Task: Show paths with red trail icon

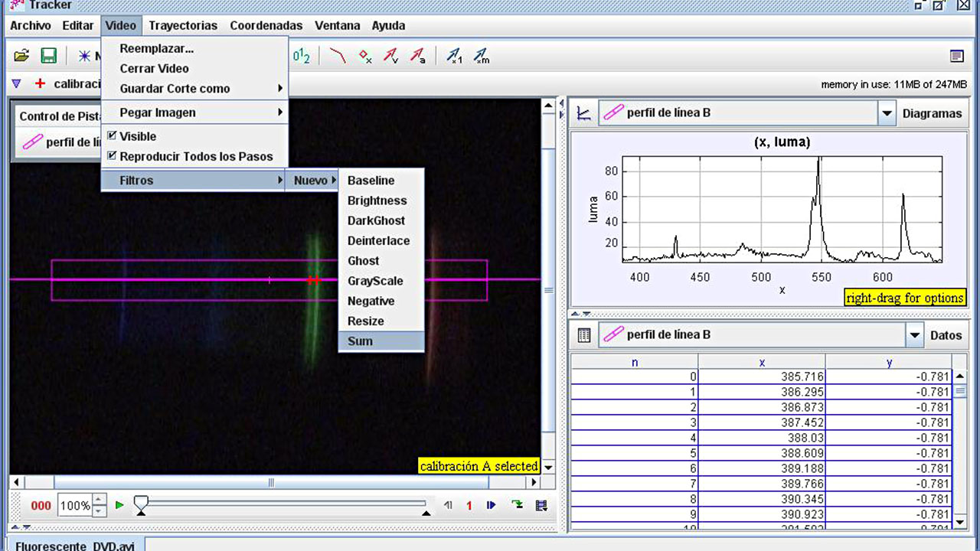Action: pos(337,56)
